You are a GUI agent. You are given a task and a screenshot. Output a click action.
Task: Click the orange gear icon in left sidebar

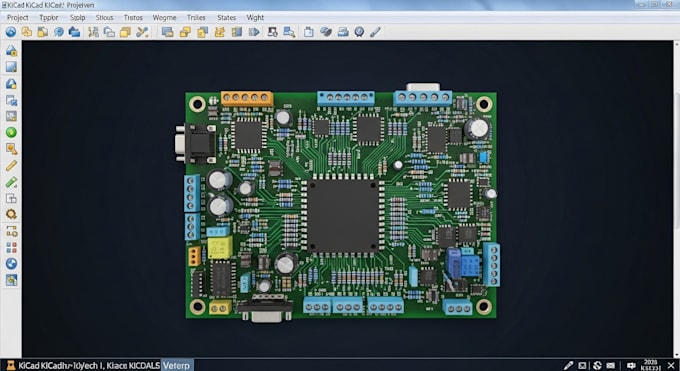(x=11, y=214)
